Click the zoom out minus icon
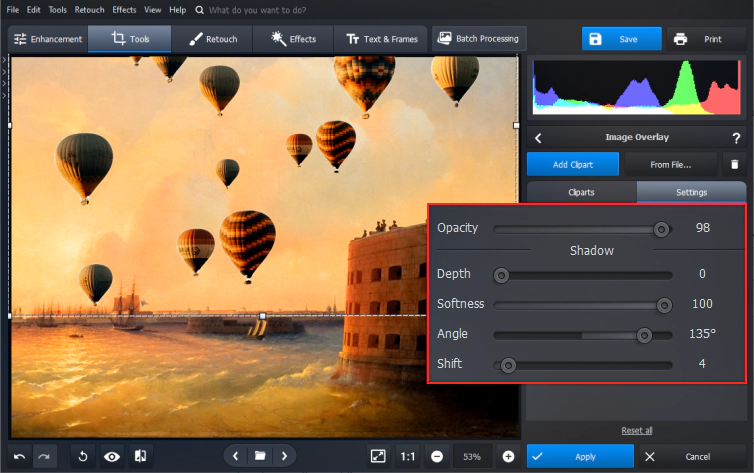 pos(437,456)
